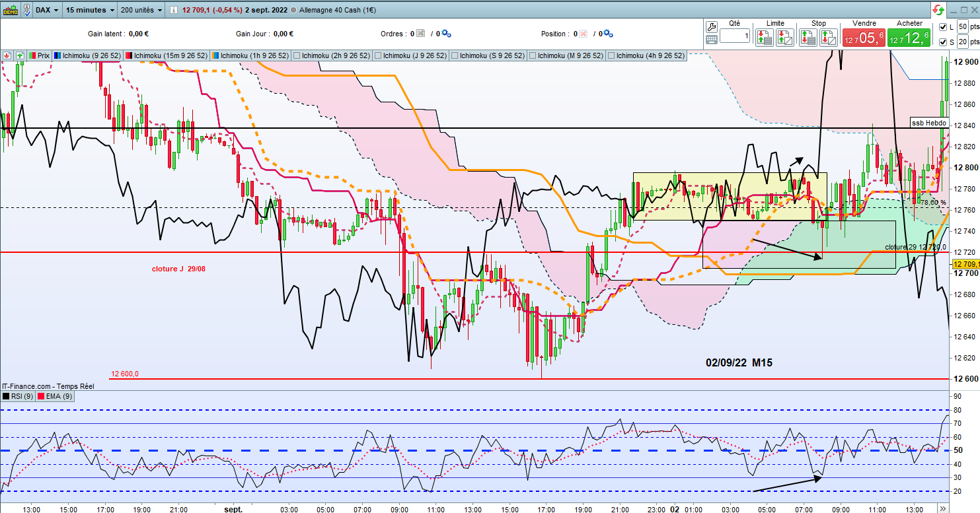Select the Prix indicator tab
980x513 pixels.
click(x=38, y=55)
